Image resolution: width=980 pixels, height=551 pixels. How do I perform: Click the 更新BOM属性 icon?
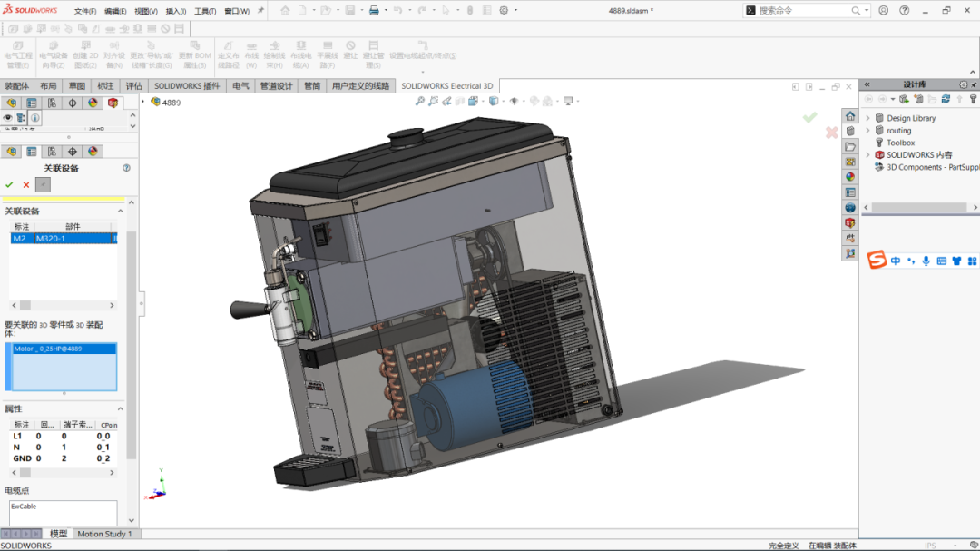(194, 54)
